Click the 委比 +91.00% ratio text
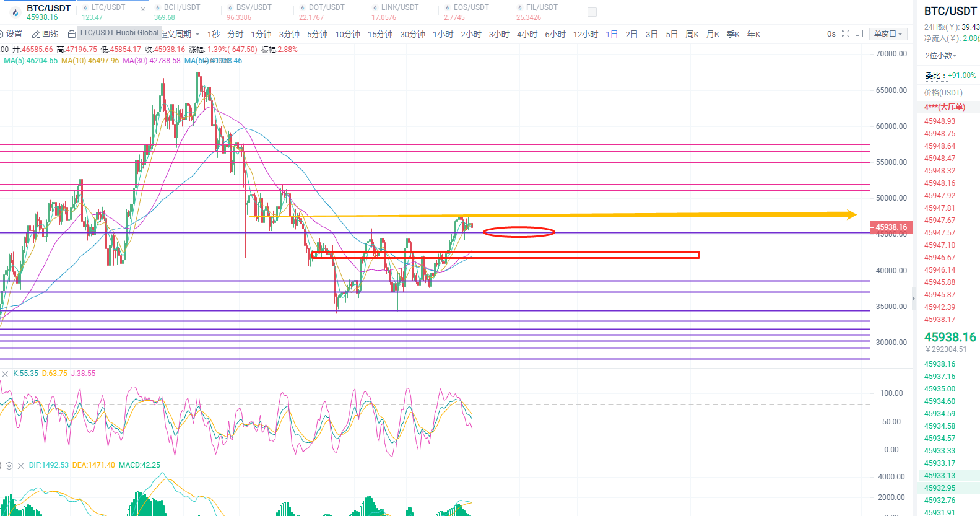Screen dimensions: 980x516 951,76
